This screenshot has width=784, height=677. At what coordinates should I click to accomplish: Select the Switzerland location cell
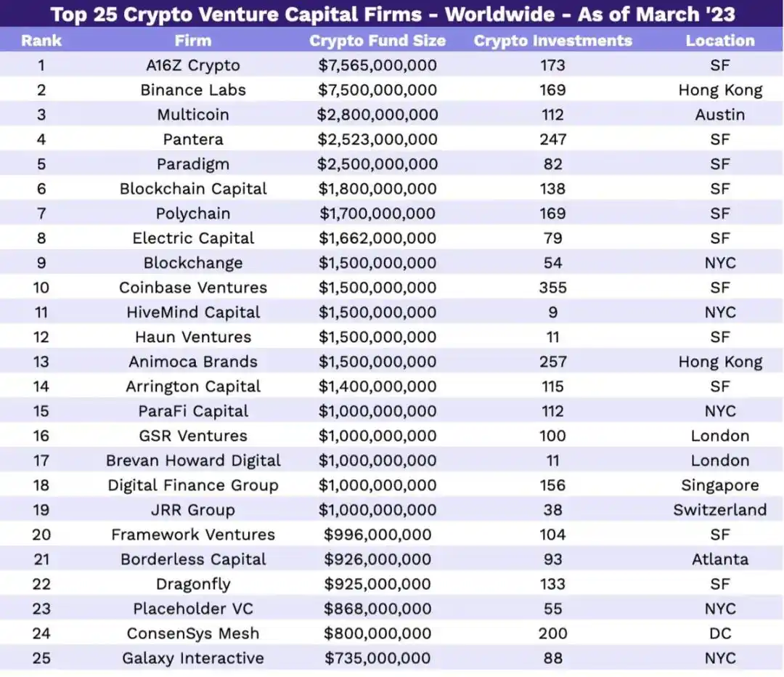pyautogui.click(x=719, y=510)
